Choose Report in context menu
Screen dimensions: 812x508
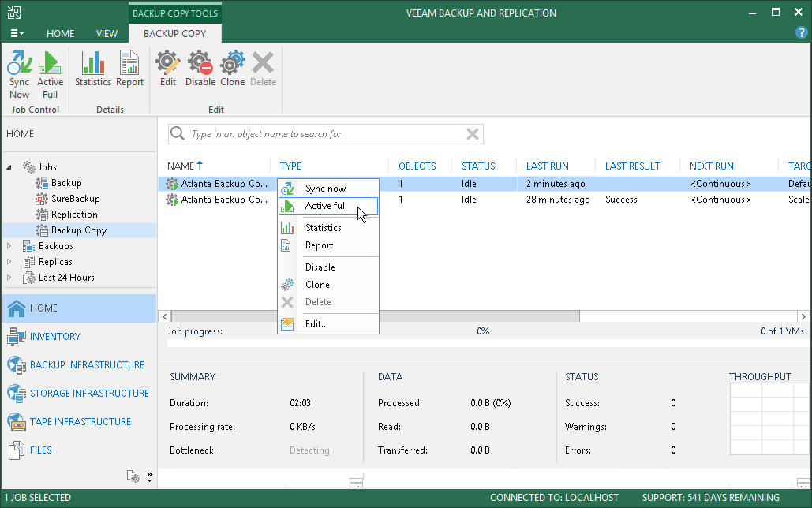click(328, 245)
